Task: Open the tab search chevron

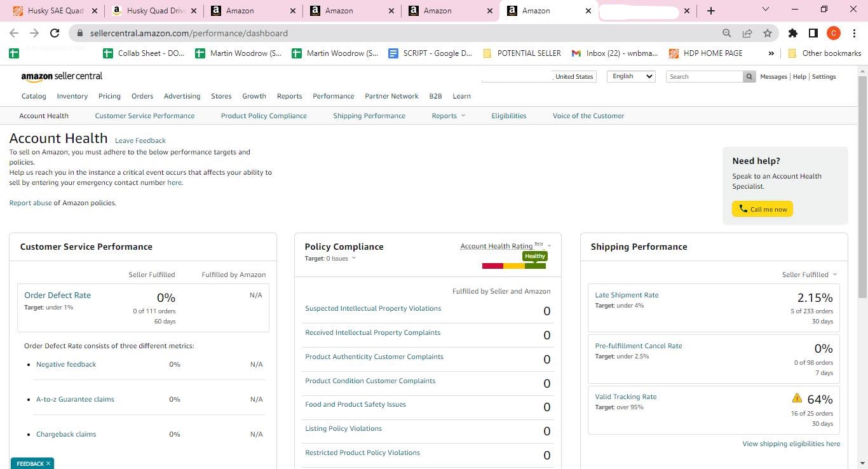Action: click(765, 9)
